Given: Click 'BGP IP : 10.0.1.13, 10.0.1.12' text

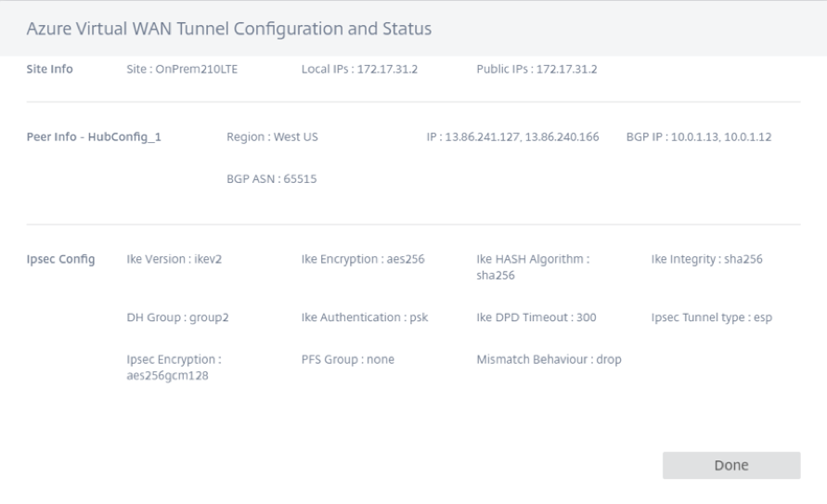Looking at the screenshot, I should 698,137.
